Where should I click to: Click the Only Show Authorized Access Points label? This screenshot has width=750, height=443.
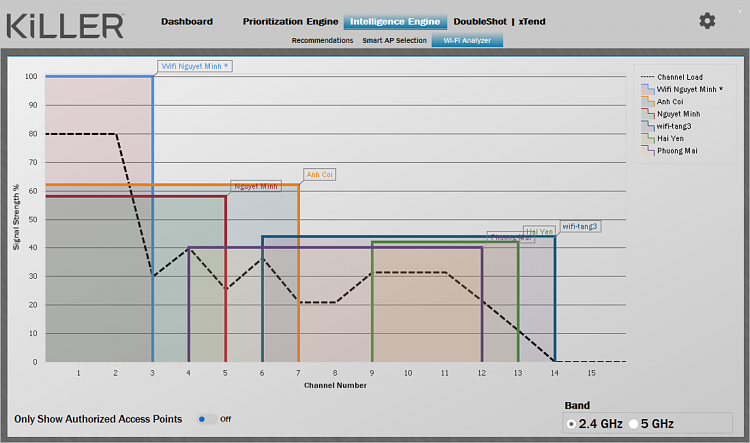click(98, 419)
